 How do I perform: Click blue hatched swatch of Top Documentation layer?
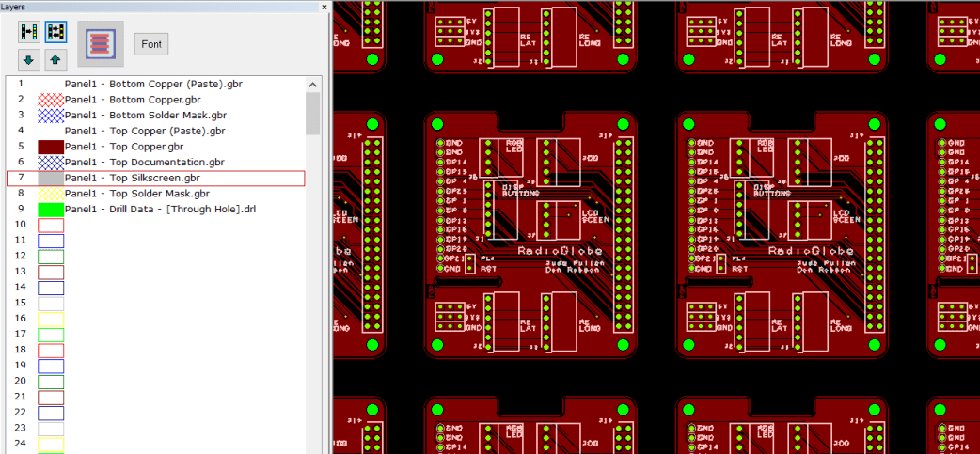[x=51, y=163]
